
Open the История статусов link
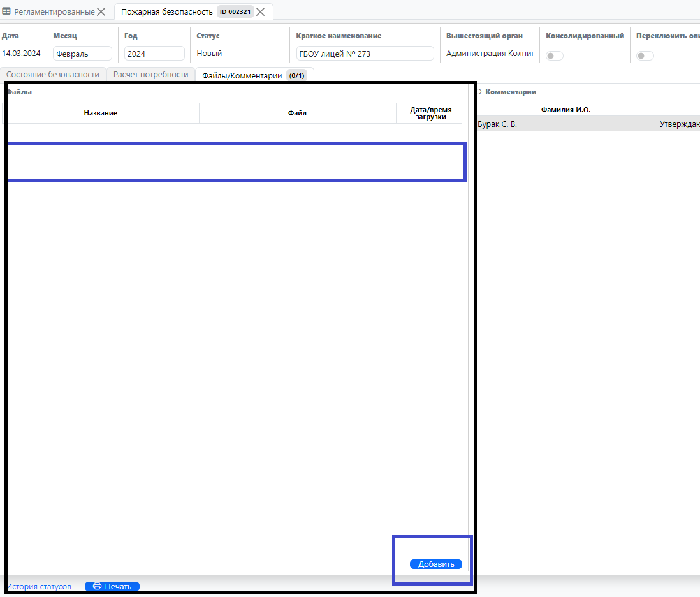point(39,586)
